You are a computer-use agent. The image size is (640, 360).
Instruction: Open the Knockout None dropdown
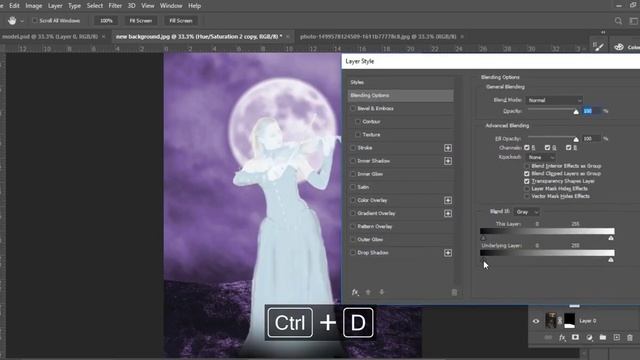tap(540, 157)
